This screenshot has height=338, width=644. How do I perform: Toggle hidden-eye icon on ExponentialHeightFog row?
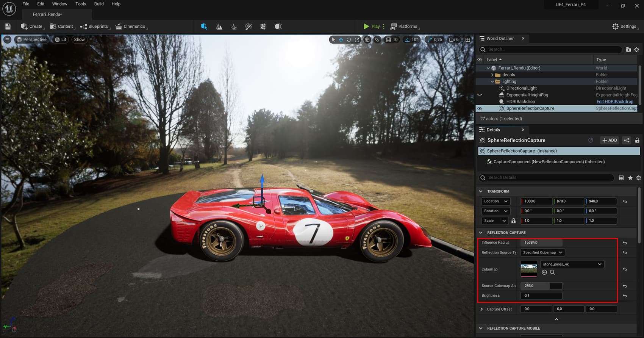pos(480,95)
